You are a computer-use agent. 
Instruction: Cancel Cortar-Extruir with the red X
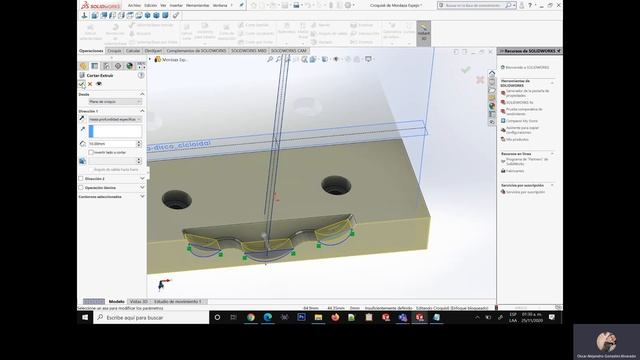(90, 84)
